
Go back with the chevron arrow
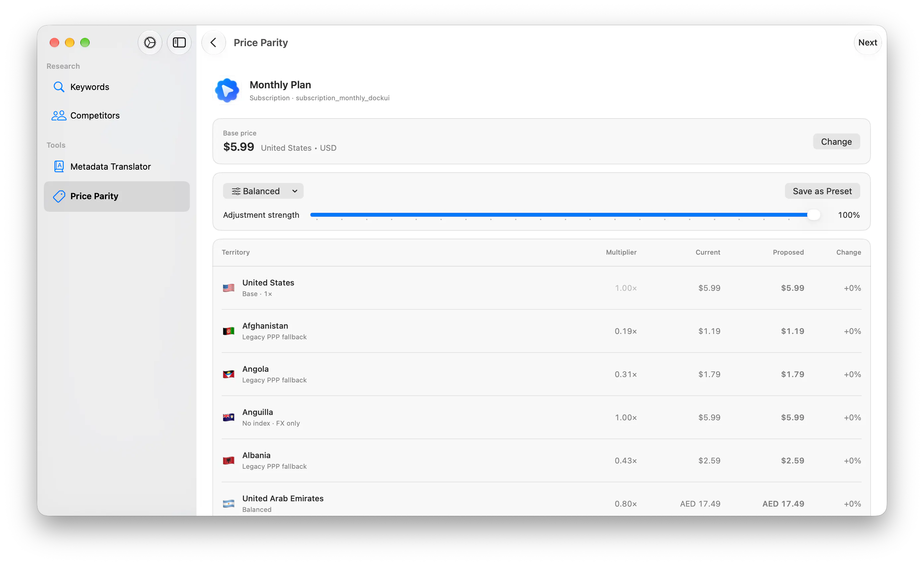[213, 42]
